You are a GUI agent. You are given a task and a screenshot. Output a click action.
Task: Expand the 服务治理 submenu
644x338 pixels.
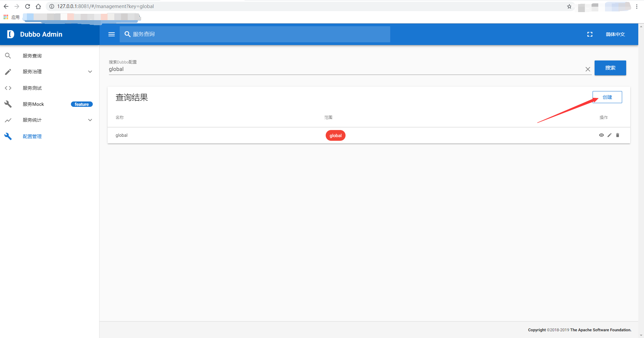pos(90,72)
